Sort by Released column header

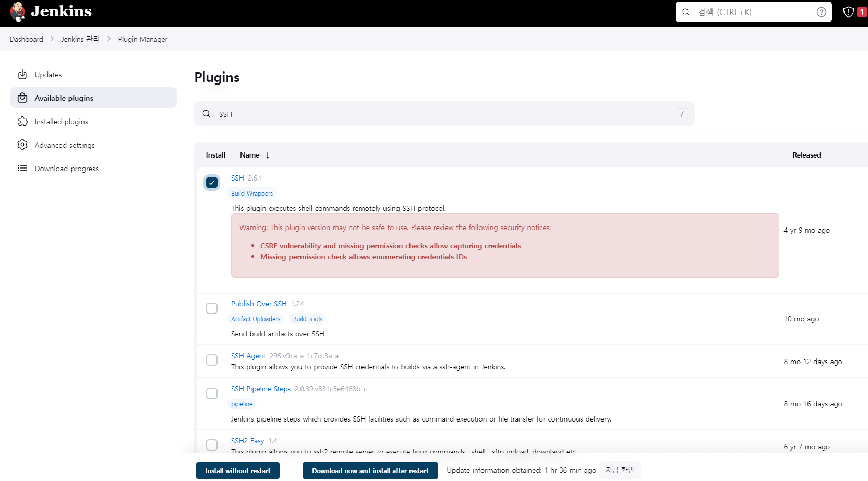coord(806,155)
